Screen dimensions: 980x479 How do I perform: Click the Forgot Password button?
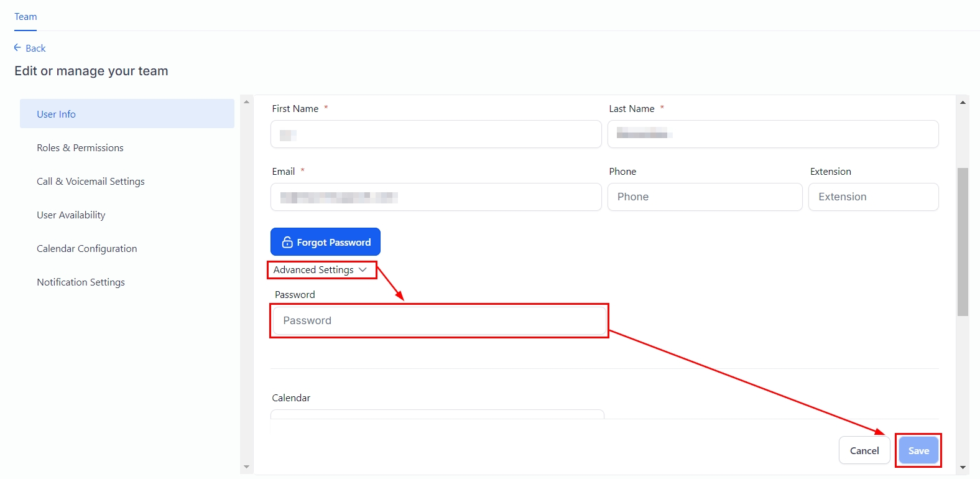tap(325, 242)
